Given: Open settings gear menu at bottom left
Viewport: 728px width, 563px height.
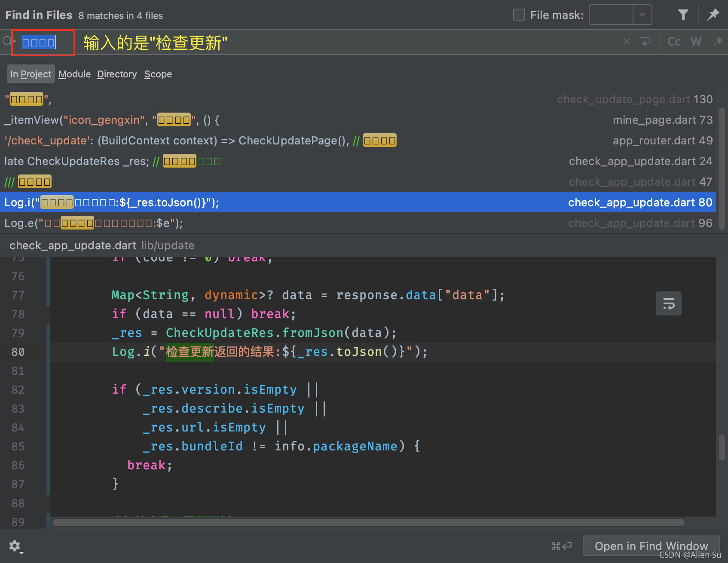Looking at the screenshot, I should (x=15, y=546).
